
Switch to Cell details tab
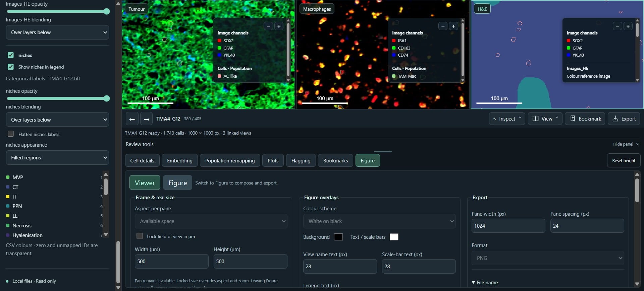click(x=142, y=161)
